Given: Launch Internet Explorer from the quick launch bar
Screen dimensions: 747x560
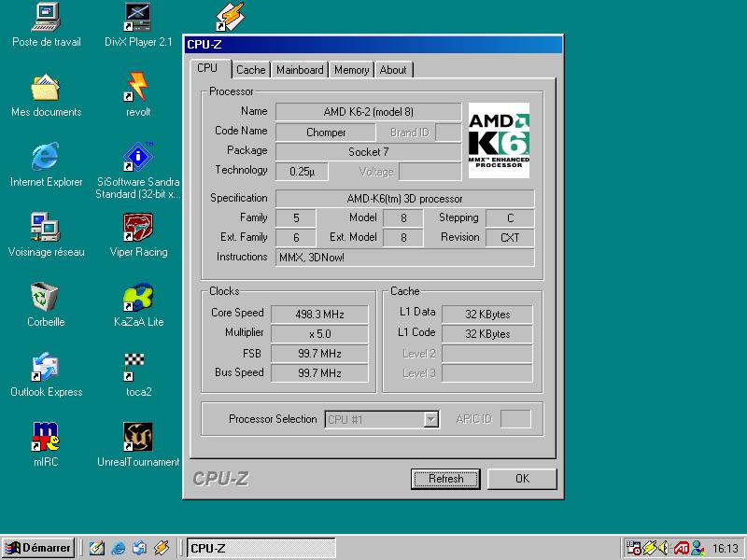Looking at the screenshot, I should pos(119,548).
